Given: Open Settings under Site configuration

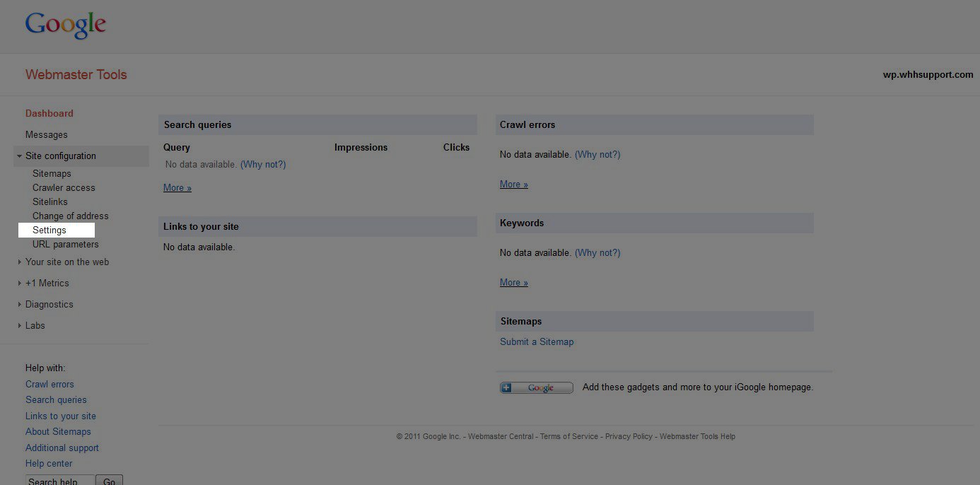Looking at the screenshot, I should pos(49,230).
